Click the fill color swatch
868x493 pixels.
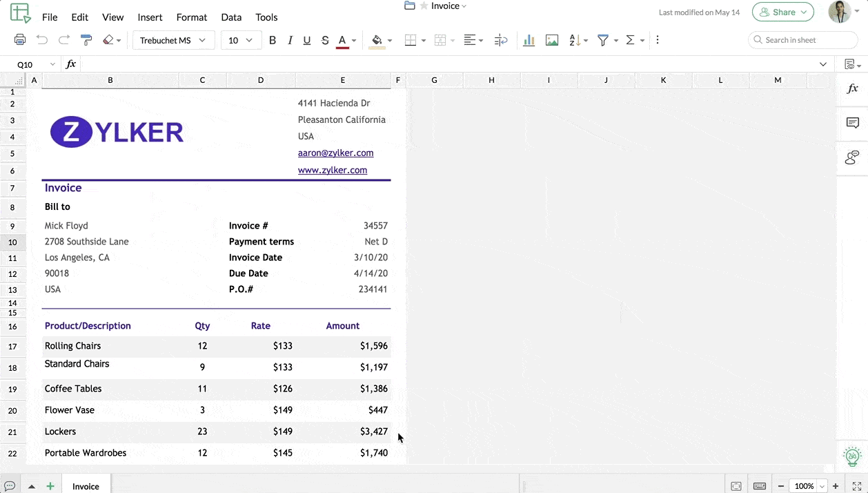tap(377, 40)
